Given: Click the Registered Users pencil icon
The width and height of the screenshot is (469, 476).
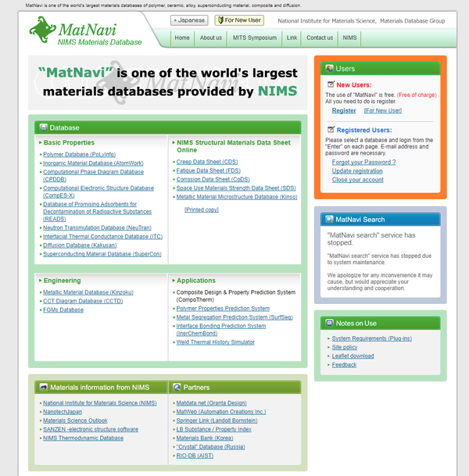Looking at the screenshot, I should pyautogui.click(x=331, y=130).
